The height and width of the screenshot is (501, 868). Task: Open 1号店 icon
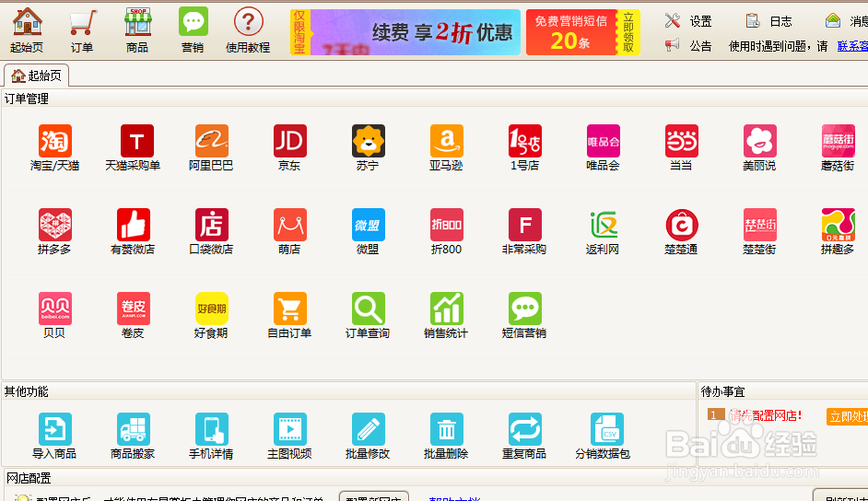525,147
